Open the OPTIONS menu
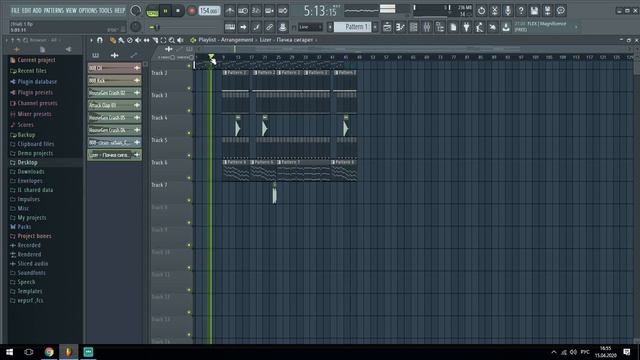Image resolution: width=640 pixels, height=360 pixels. 88,11
